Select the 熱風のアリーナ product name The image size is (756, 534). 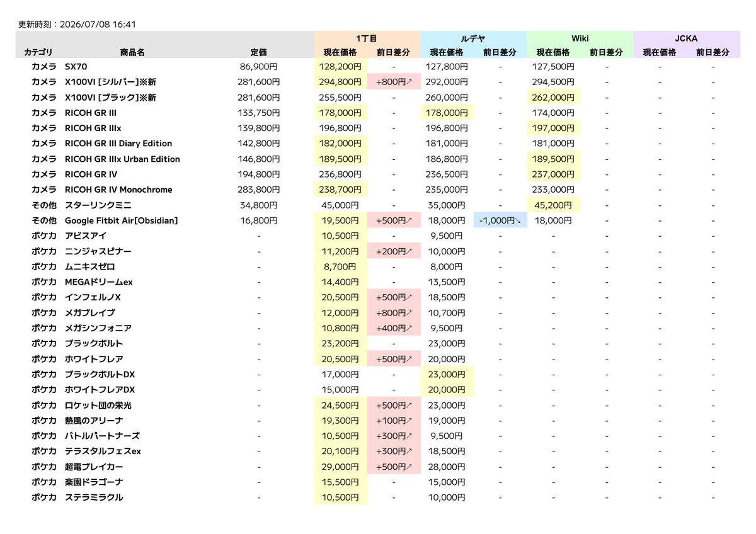tap(94, 421)
